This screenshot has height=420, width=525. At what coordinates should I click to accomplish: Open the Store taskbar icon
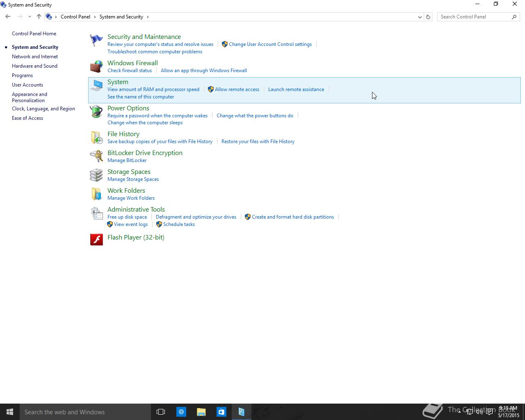point(221,412)
